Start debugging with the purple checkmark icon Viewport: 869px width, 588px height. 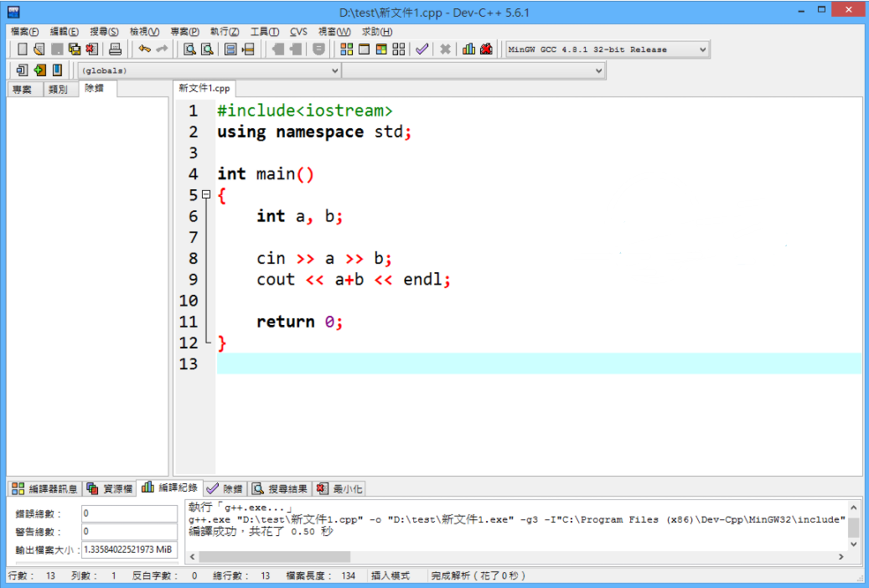point(422,49)
